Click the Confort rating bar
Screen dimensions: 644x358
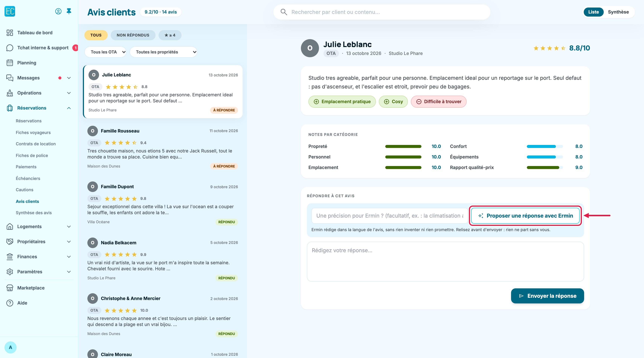point(545,146)
